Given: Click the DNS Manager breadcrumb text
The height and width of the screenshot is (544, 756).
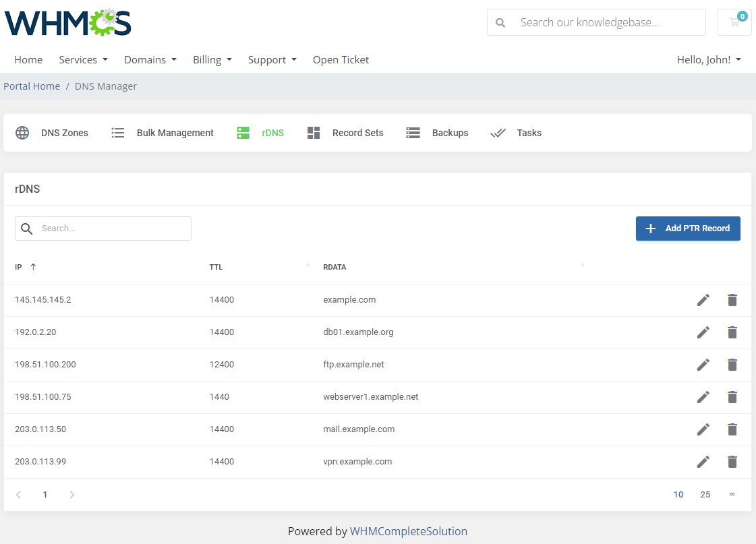Looking at the screenshot, I should tap(106, 86).
